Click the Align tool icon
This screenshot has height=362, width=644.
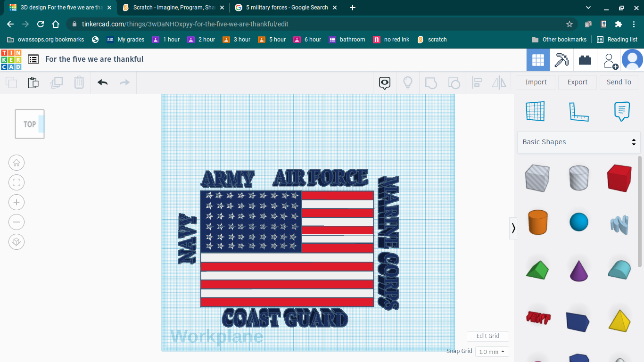point(477,83)
